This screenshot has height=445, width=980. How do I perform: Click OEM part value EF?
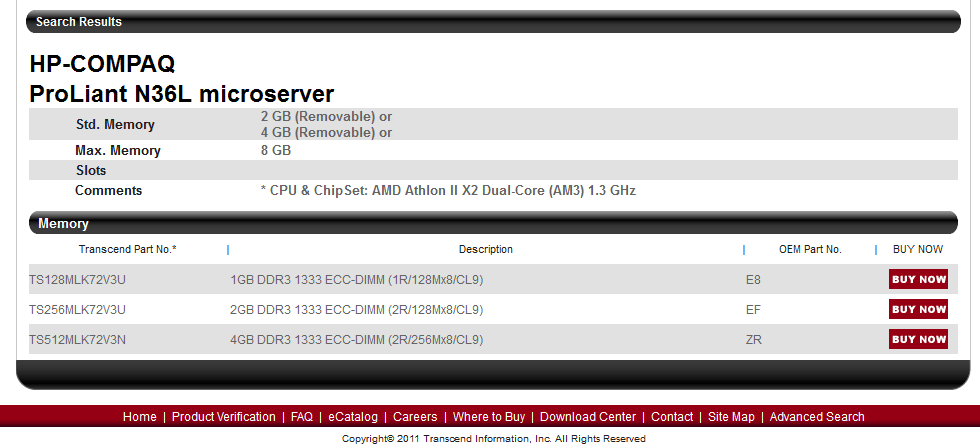coord(753,310)
